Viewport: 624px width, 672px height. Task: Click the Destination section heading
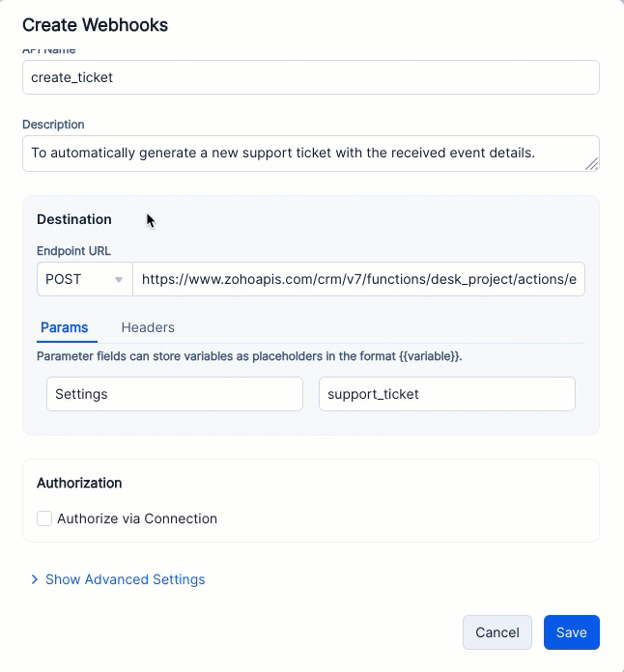[x=74, y=219]
